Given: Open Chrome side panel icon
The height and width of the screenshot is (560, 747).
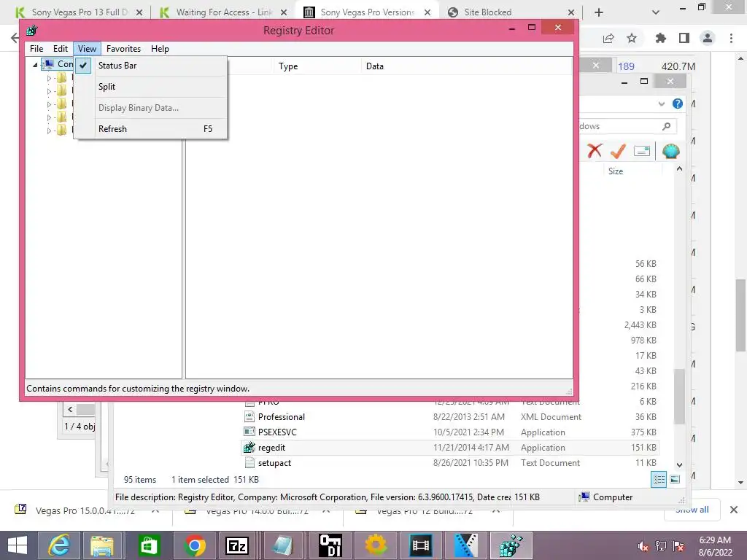Looking at the screenshot, I should click(x=684, y=38).
